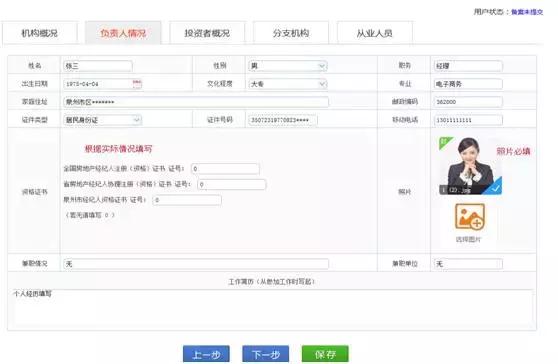
Task: Focus the national real estate agent certificate number field
Action: pos(225,169)
